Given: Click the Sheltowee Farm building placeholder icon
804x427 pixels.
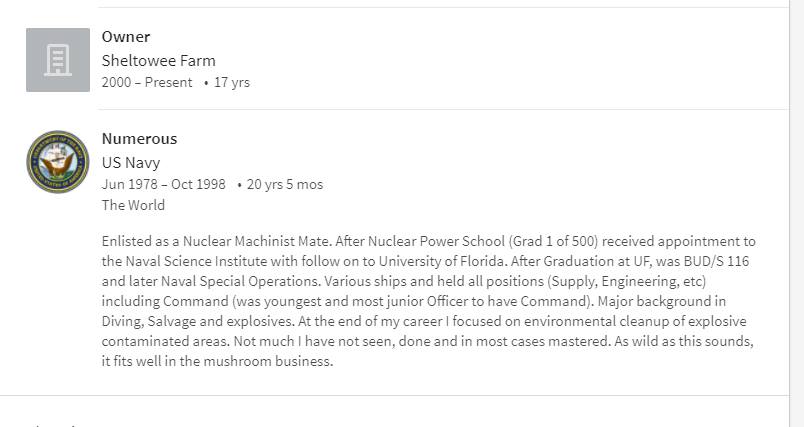Looking at the screenshot, I should coord(58,60).
